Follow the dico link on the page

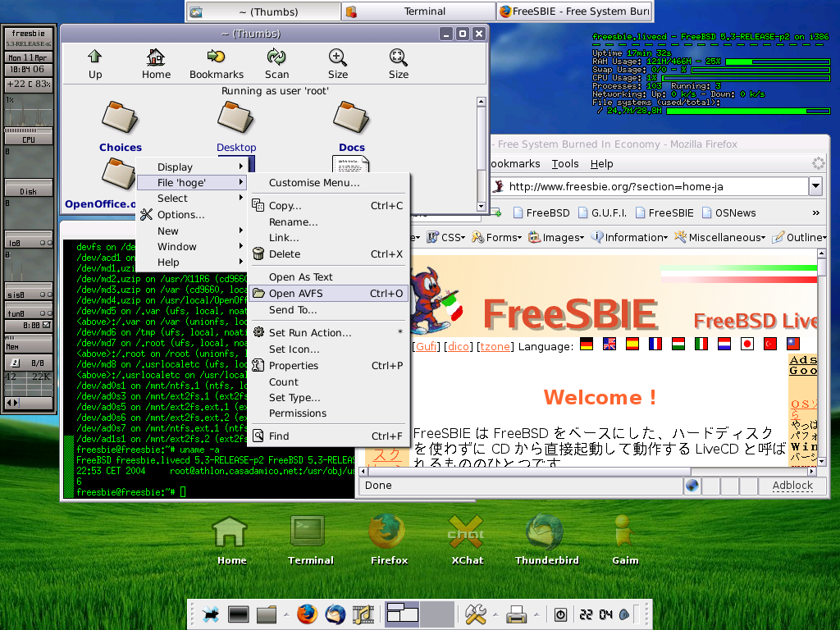pos(459,347)
